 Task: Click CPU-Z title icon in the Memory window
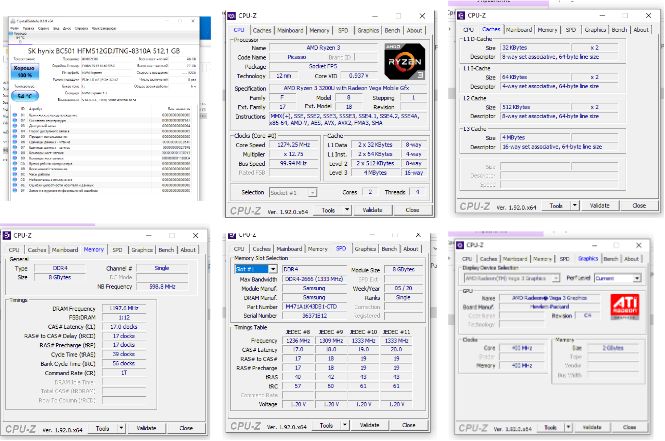7,235
